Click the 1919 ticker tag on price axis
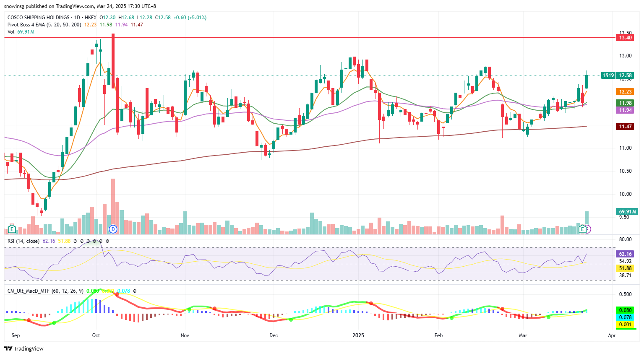The width and height of the screenshot is (644, 356). click(608, 75)
